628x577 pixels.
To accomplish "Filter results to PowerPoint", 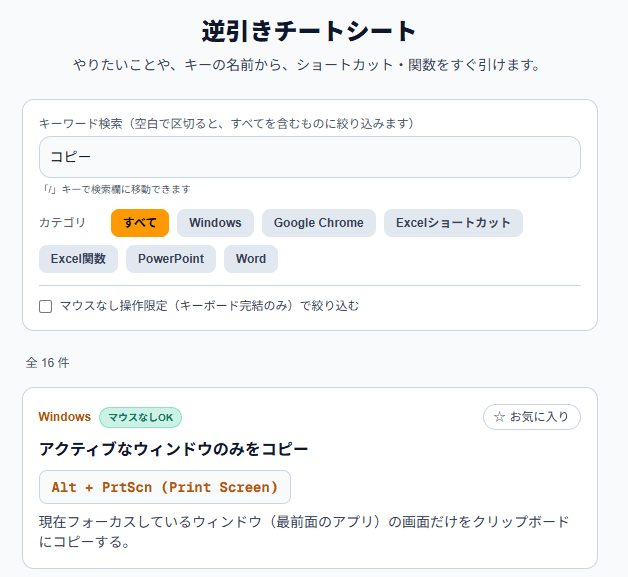I will click(171, 259).
